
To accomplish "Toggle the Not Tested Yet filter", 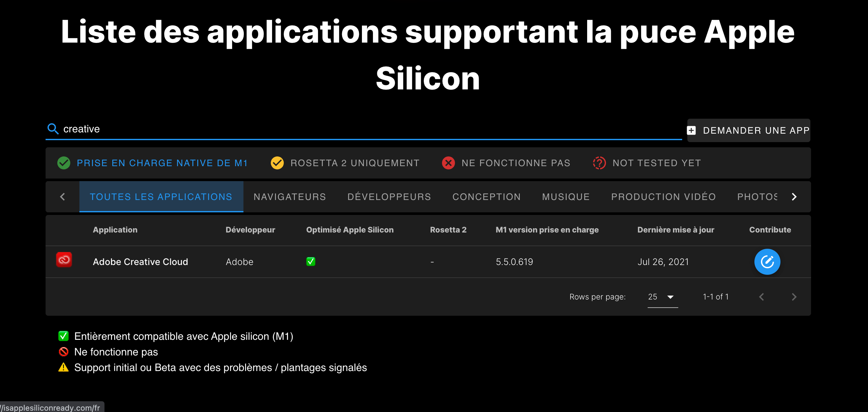I will [647, 163].
